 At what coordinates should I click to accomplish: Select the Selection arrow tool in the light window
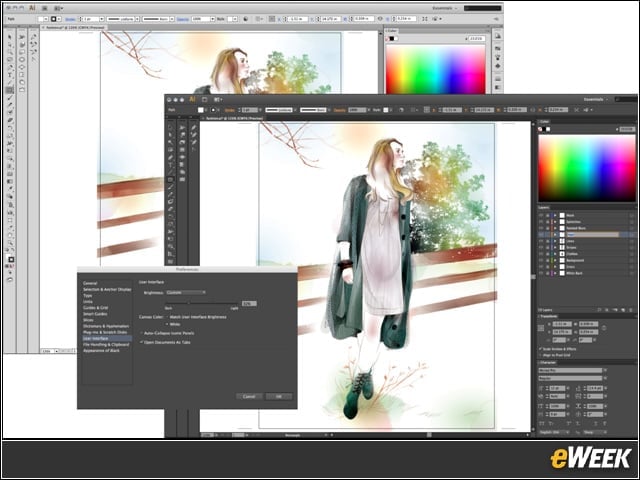pyautogui.click(x=10, y=37)
